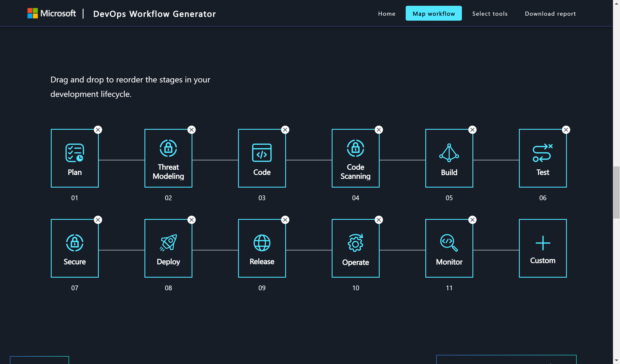Viewport: 620px width, 364px height.
Task: Remove the Threat Modeling stage
Action: pyautogui.click(x=192, y=130)
